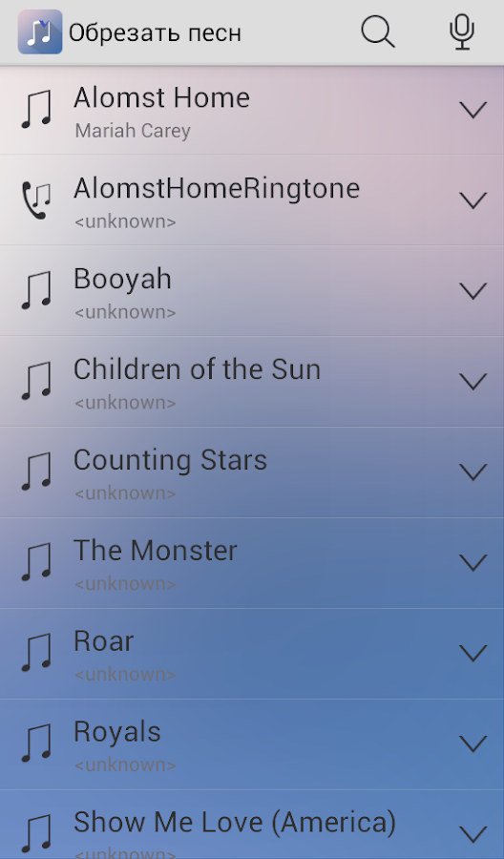This screenshot has height=859, width=504.
Task: Choose the Alomst Home track title
Action: pos(161,98)
